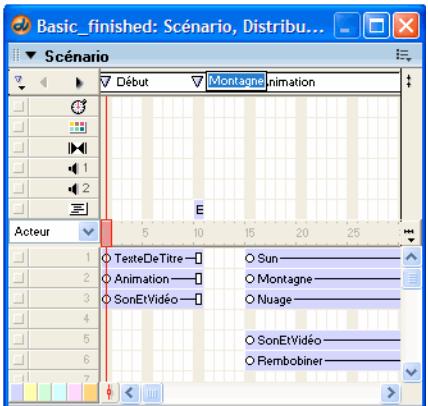This screenshot has height=406, width=428.
Task: Pick the green sprite color swatch
Action: pos(45,393)
